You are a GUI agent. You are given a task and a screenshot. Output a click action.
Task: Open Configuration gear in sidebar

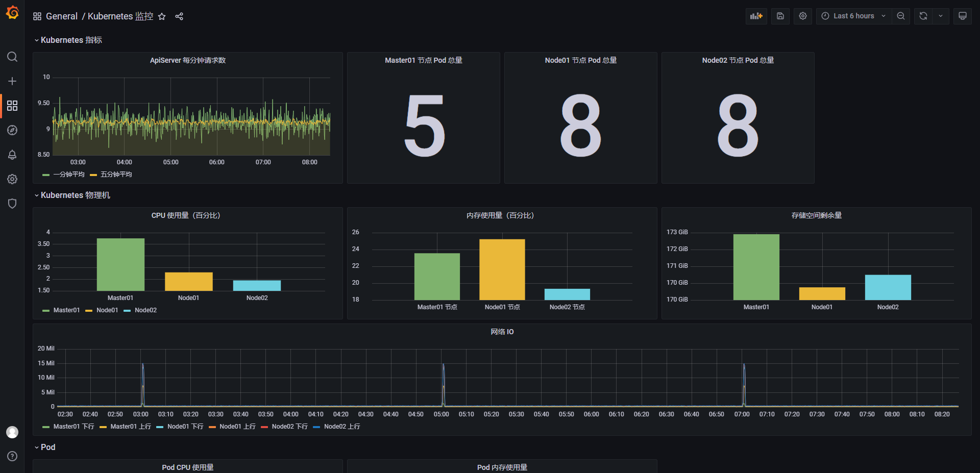tap(12, 179)
